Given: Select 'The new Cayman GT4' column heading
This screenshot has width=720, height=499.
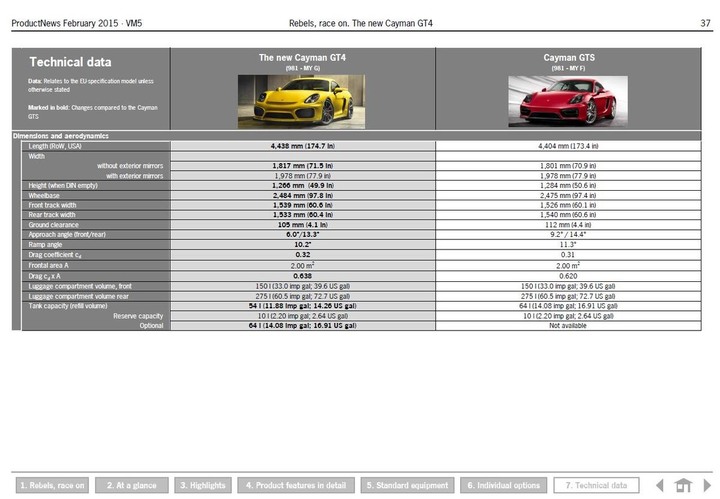Looking at the screenshot, I should [x=302, y=58].
